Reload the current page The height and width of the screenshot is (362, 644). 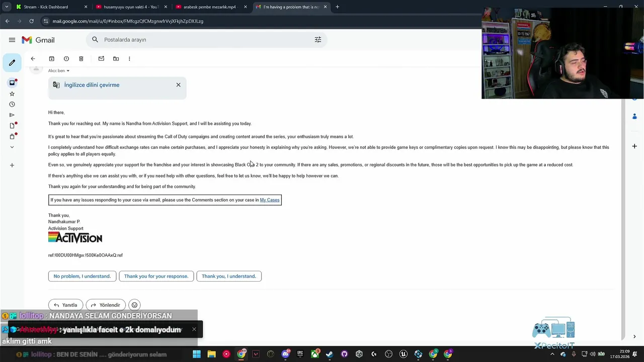click(x=31, y=21)
